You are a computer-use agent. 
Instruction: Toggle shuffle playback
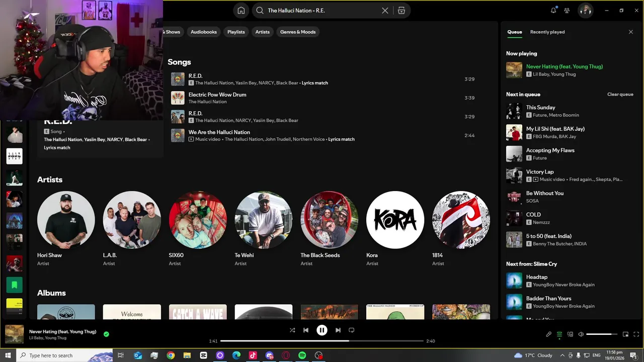click(292, 330)
